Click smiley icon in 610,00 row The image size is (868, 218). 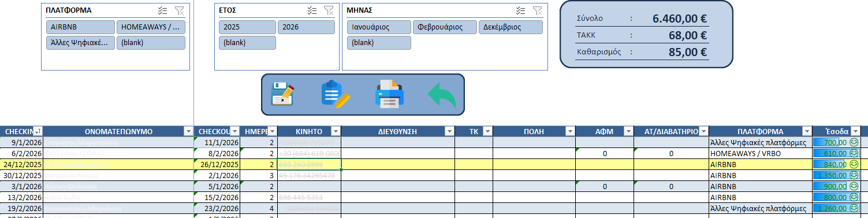(x=854, y=153)
